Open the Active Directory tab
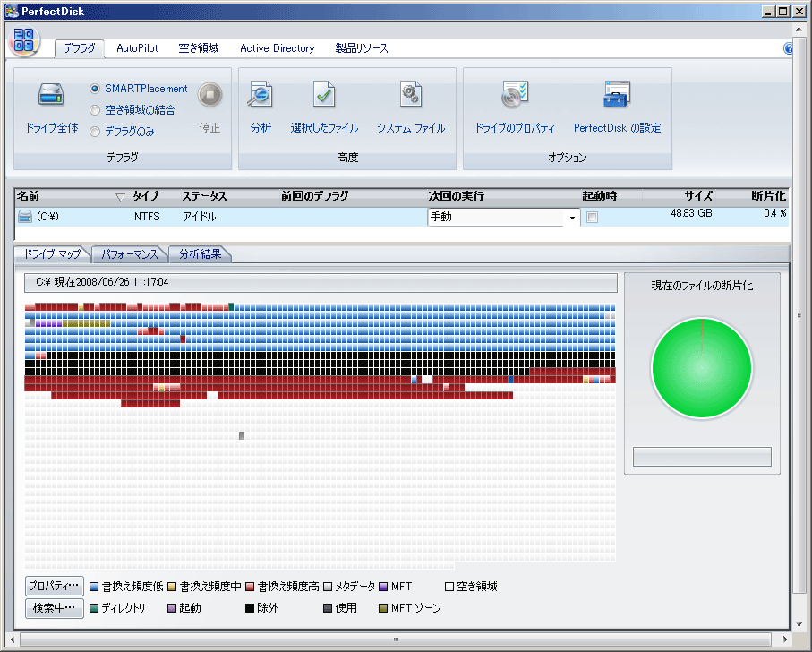 pyautogui.click(x=277, y=48)
